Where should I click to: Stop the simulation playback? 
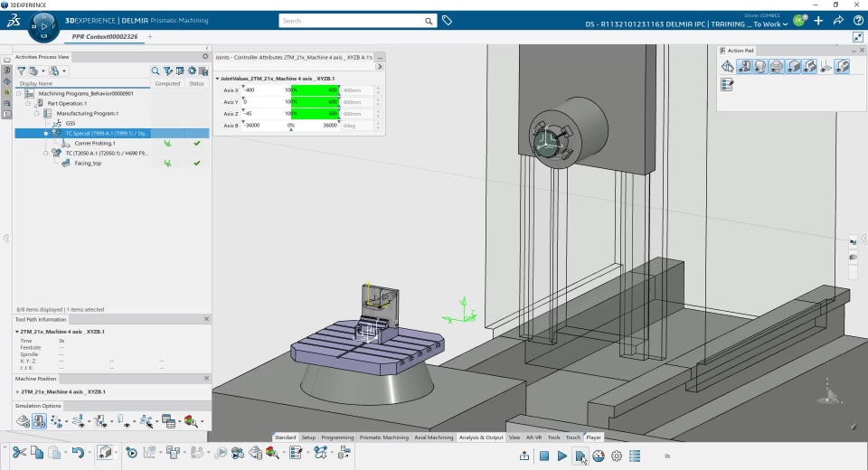click(544, 456)
